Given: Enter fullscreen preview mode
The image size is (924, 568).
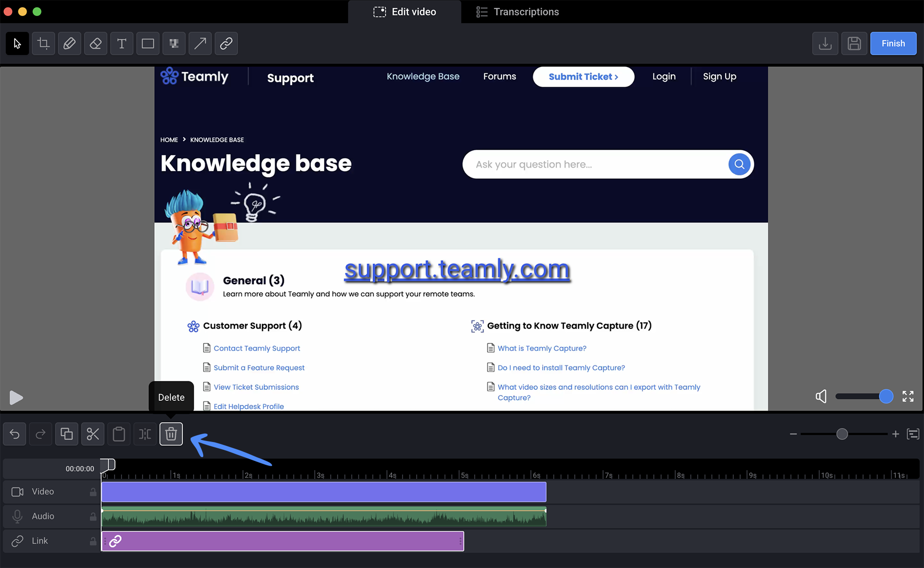Looking at the screenshot, I should pyautogui.click(x=908, y=396).
